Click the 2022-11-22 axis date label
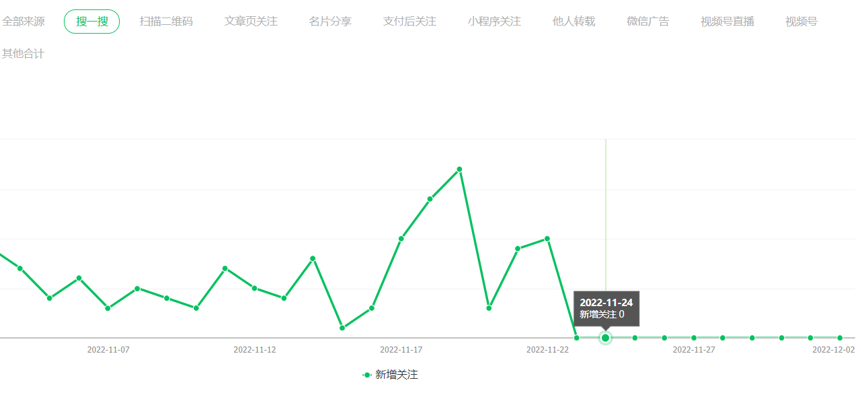This screenshot has width=868, height=399. tap(547, 350)
